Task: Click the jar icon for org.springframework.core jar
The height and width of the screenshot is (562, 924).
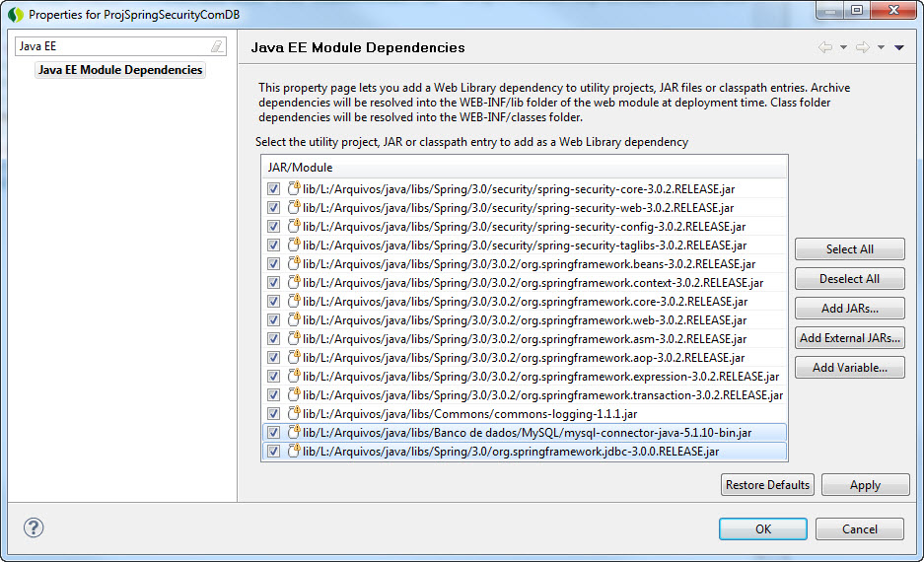Action: (294, 301)
